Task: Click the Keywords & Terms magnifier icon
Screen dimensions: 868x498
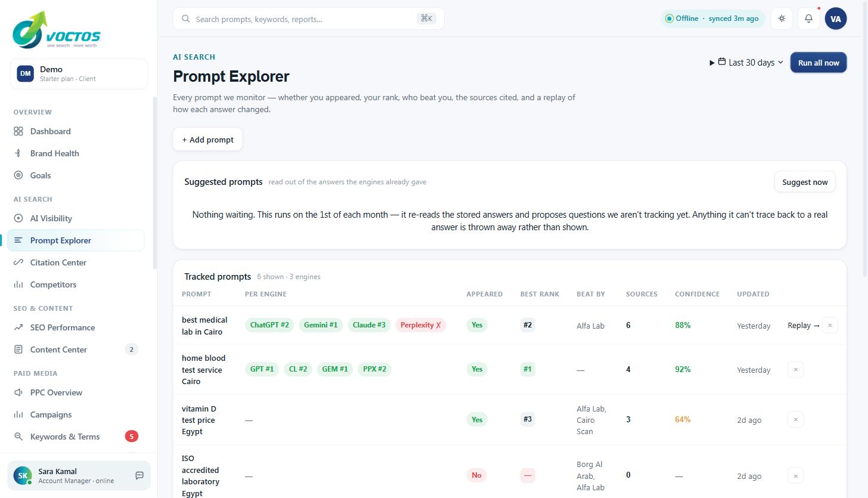Action: pos(18,437)
